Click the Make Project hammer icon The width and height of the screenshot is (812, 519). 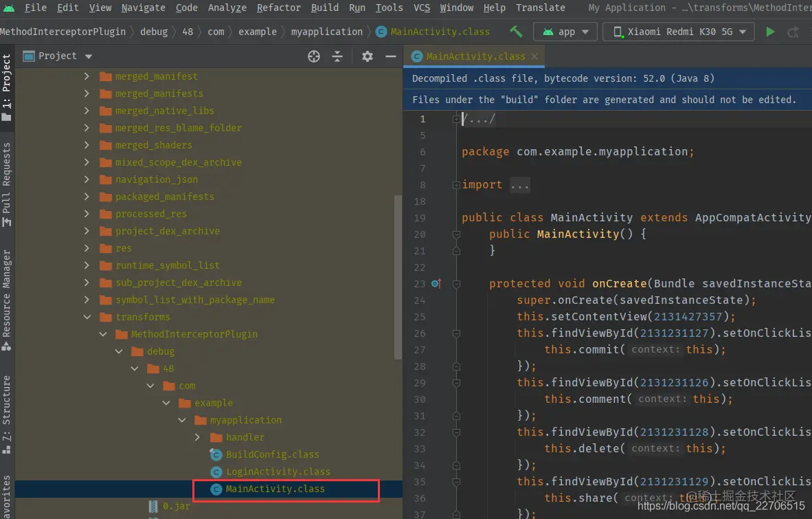click(517, 32)
